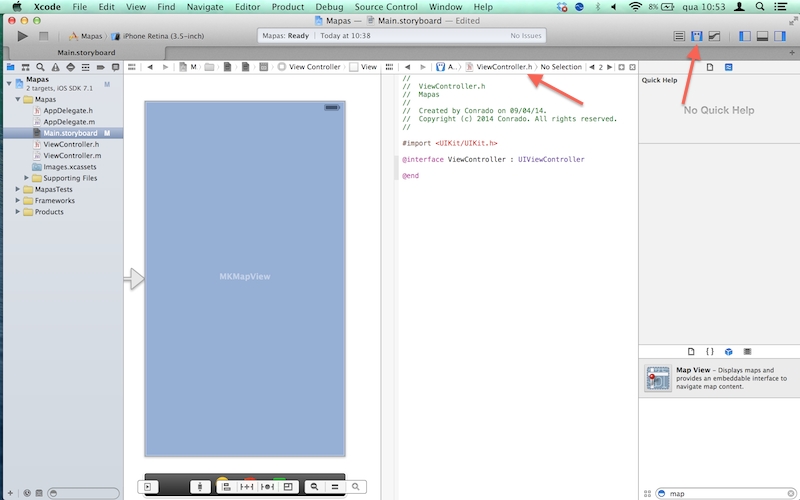Choose the Mapas scheme in the toolbar
This screenshot has width=800, height=500.
click(x=86, y=36)
